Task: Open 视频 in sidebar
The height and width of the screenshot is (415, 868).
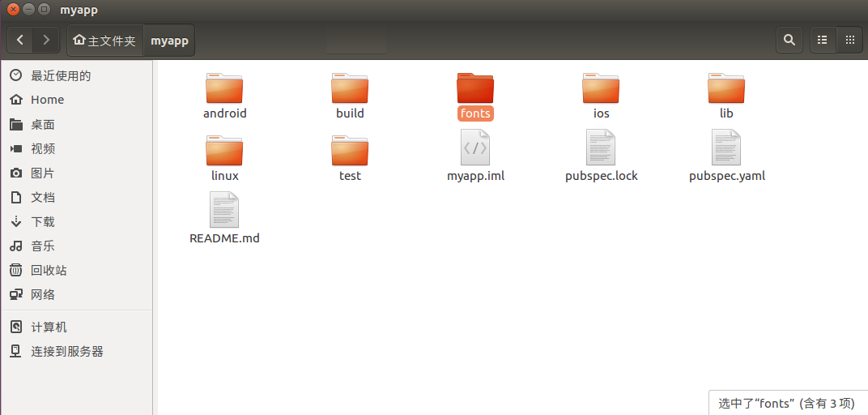Action: pyautogui.click(x=76, y=149)
